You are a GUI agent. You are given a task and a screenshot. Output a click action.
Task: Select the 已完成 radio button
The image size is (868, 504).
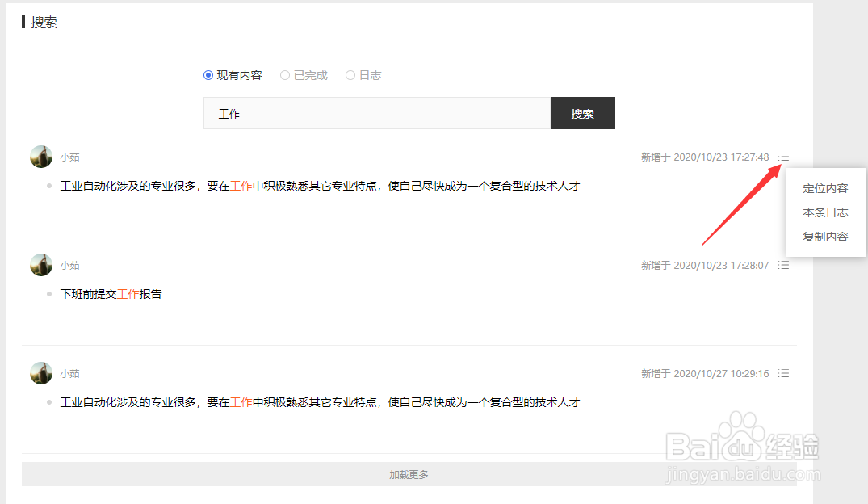click(x=284, y=74)
